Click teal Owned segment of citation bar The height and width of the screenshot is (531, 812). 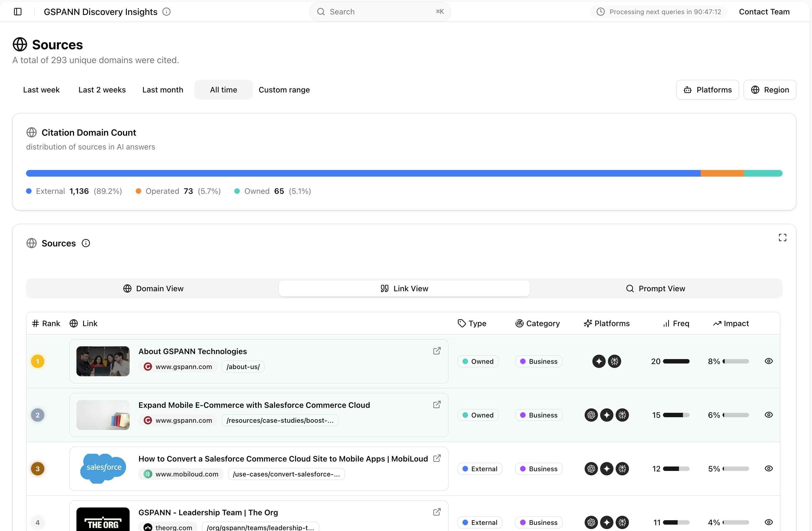click(763, 173)
